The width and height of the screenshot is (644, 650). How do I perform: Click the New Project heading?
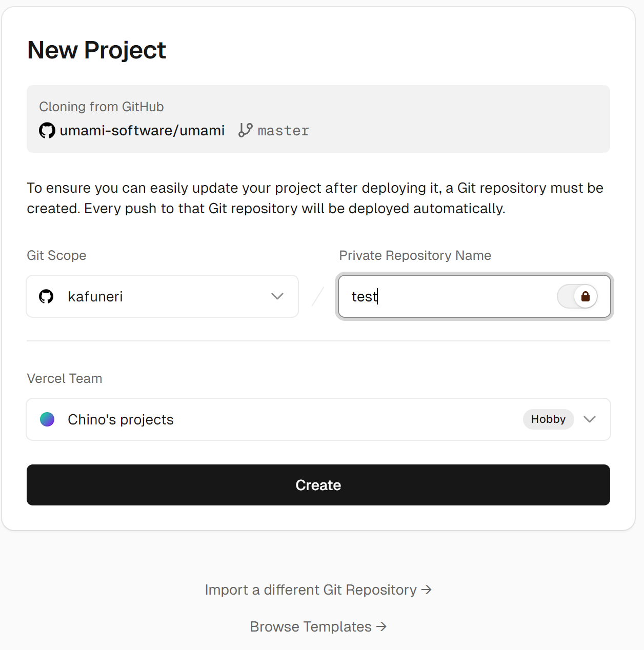[96, 50]
